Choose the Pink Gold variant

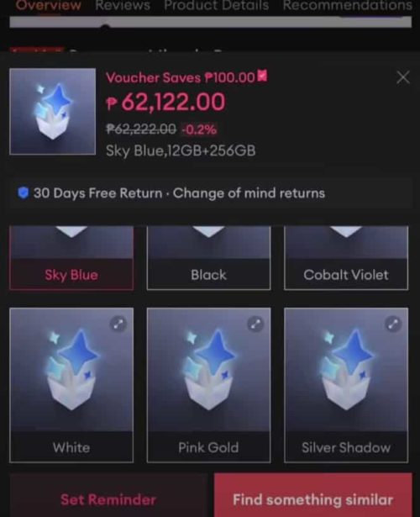[x=209, y=385]
